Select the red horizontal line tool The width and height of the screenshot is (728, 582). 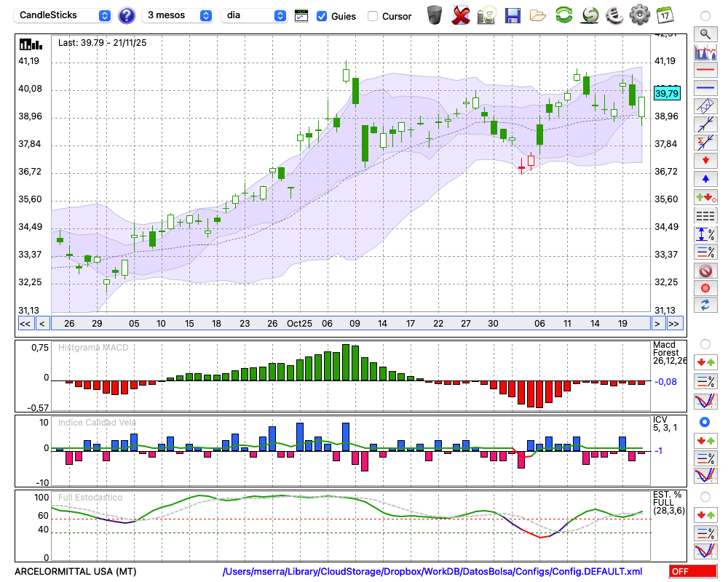(705, 70)
